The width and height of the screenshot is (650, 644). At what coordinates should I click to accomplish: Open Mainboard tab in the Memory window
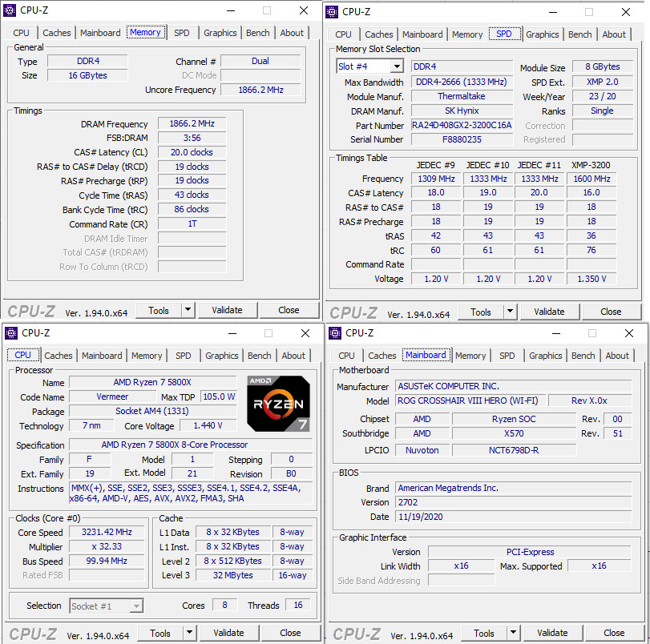pyautogui.click(x=100, y=33)
